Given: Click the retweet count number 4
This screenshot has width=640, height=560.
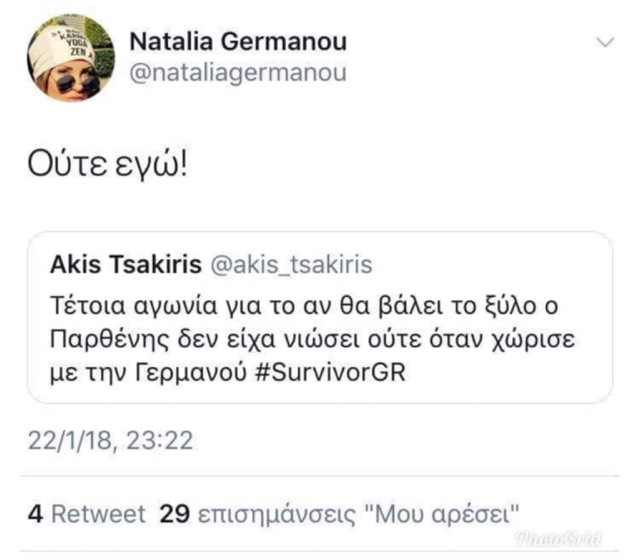Looking at the screenshot, I should pos(36,514).
